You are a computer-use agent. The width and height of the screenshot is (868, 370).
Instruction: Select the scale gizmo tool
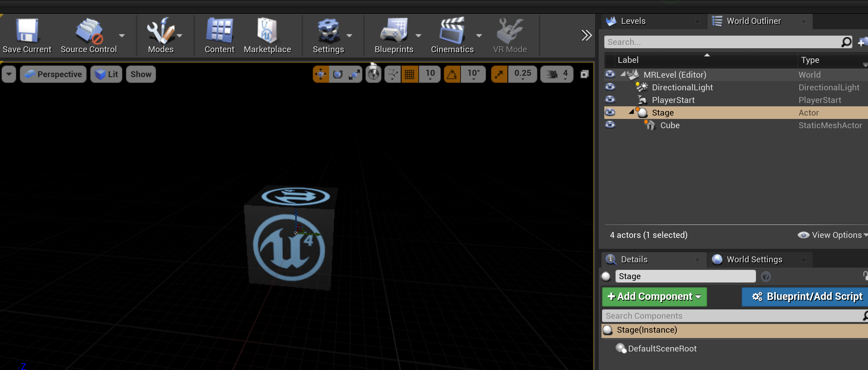354,74
